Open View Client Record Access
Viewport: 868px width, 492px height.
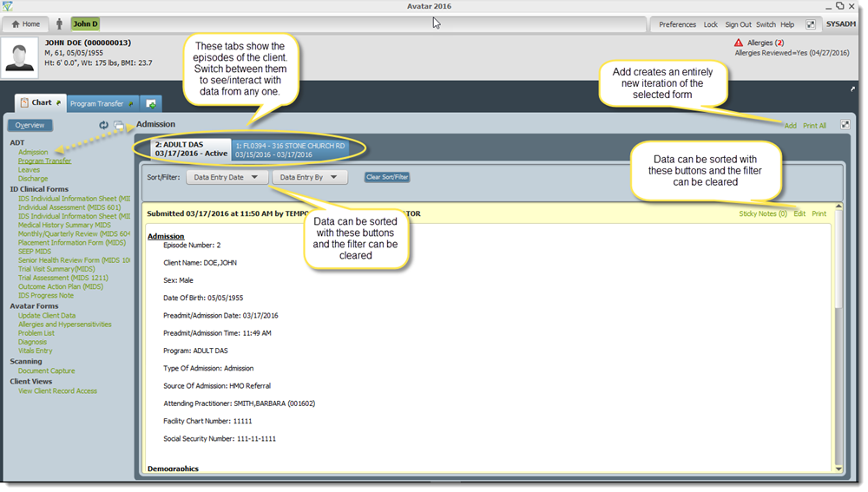57,391
